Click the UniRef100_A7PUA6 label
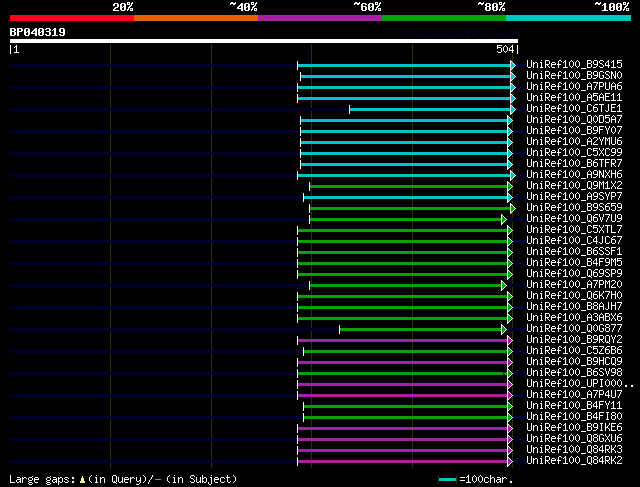The height and width of the screenshot is (487, 640). (x=574, y=86)
